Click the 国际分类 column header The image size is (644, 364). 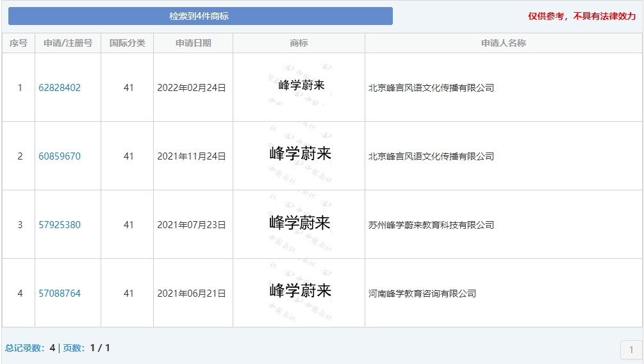tap(128, 43)
